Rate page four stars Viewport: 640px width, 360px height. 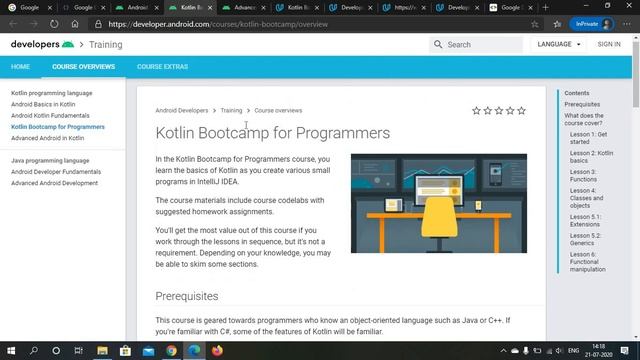pyautogui.click(x=510, y=111)
